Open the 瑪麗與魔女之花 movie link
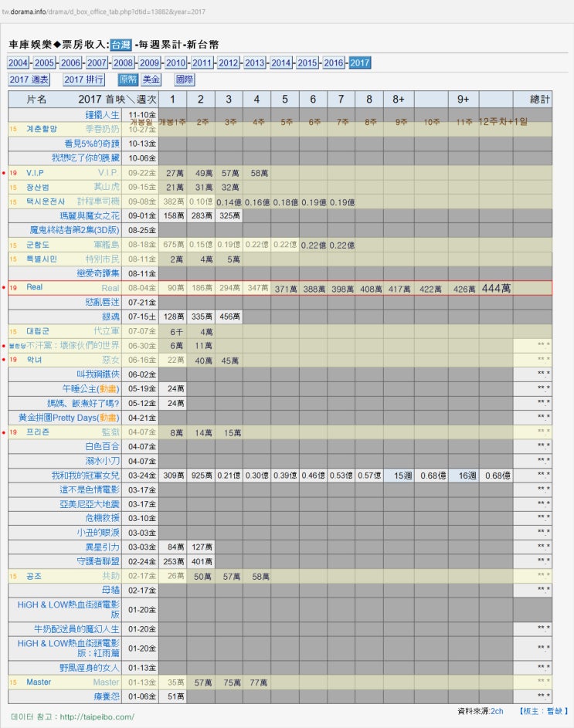Screen dimensions: 574x728 pos(90,215)
